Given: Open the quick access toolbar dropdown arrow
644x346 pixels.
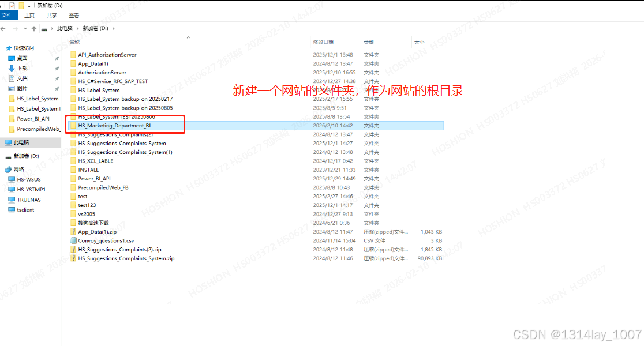Looking at the screenshot, I should point(29,6).
